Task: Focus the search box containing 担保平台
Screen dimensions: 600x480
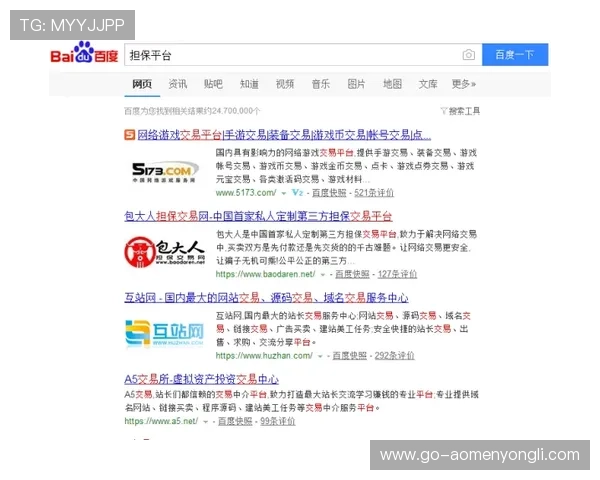Action: (303, 55)
